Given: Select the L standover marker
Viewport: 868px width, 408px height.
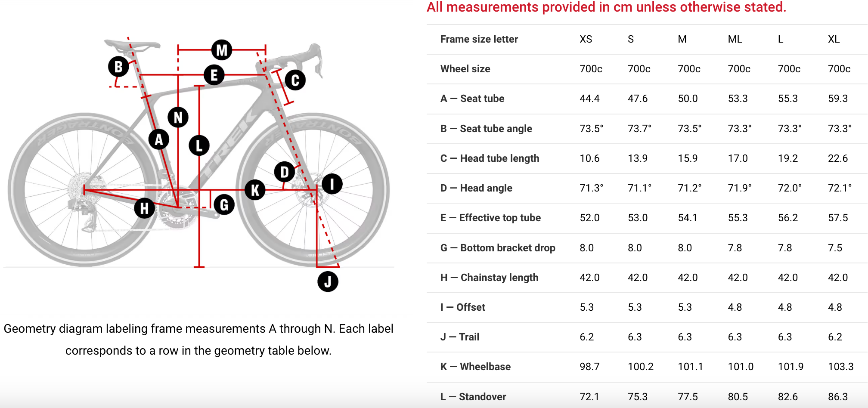Looking at the screenshot, I should (x=199, y=145).
